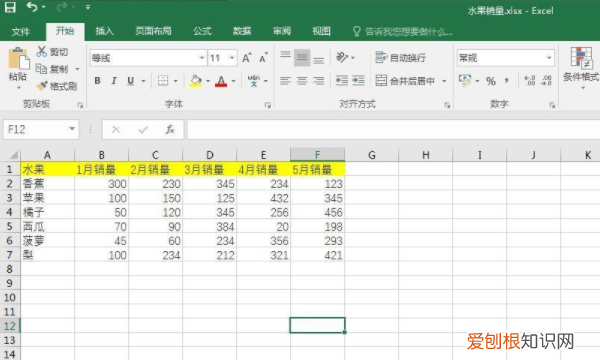
Task: Click the insert function fx icon
Action: tap(170, 130)
